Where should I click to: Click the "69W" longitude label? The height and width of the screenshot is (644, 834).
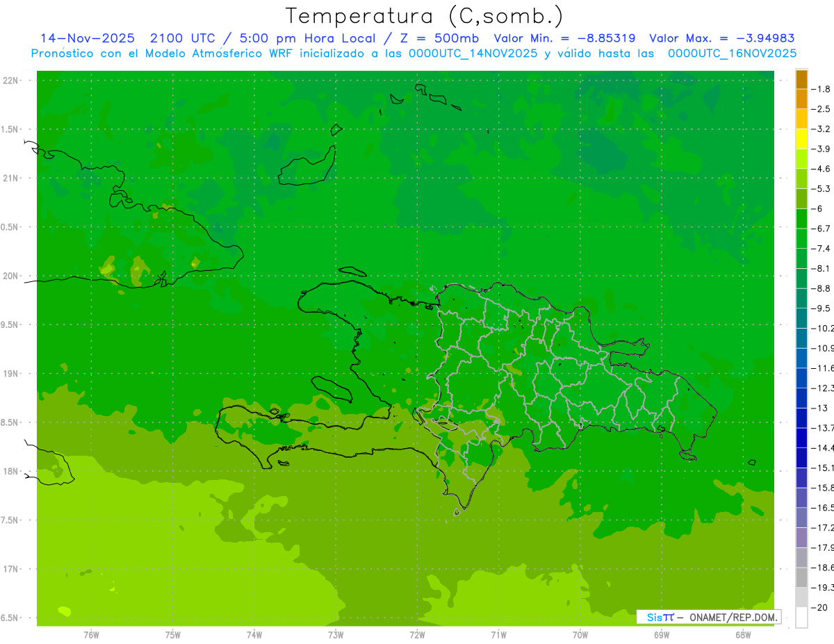(x=661, y=634)
